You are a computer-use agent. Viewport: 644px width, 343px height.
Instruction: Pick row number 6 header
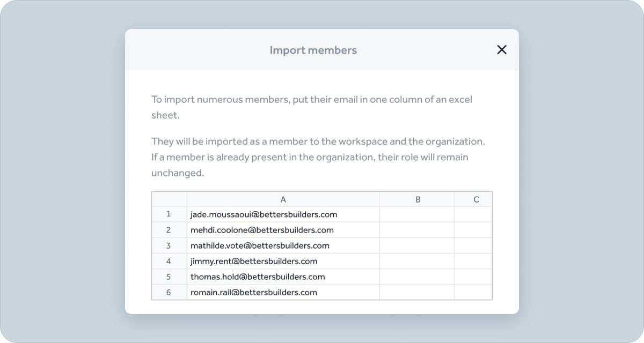(x=169, y=292)
